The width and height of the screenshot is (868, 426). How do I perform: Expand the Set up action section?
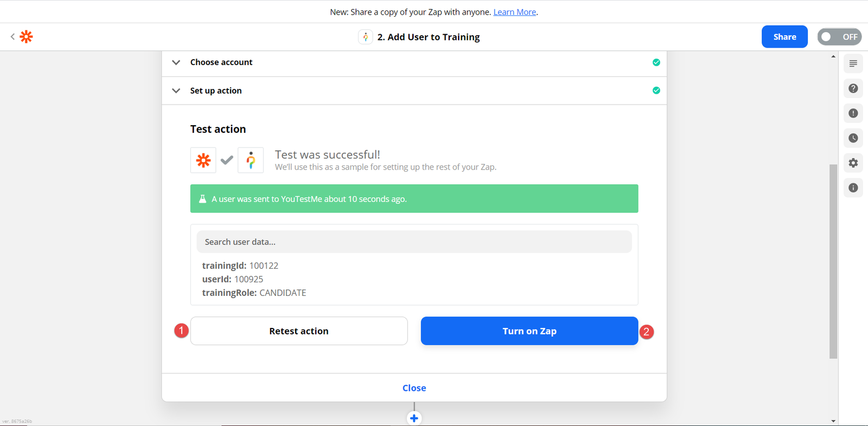pos(215,91)
